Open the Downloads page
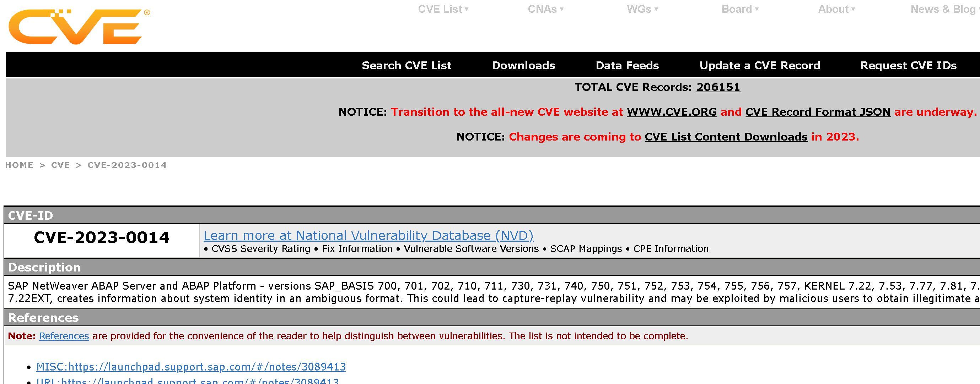The height and width of the screenshot is (384, 980). coord(523,65)
